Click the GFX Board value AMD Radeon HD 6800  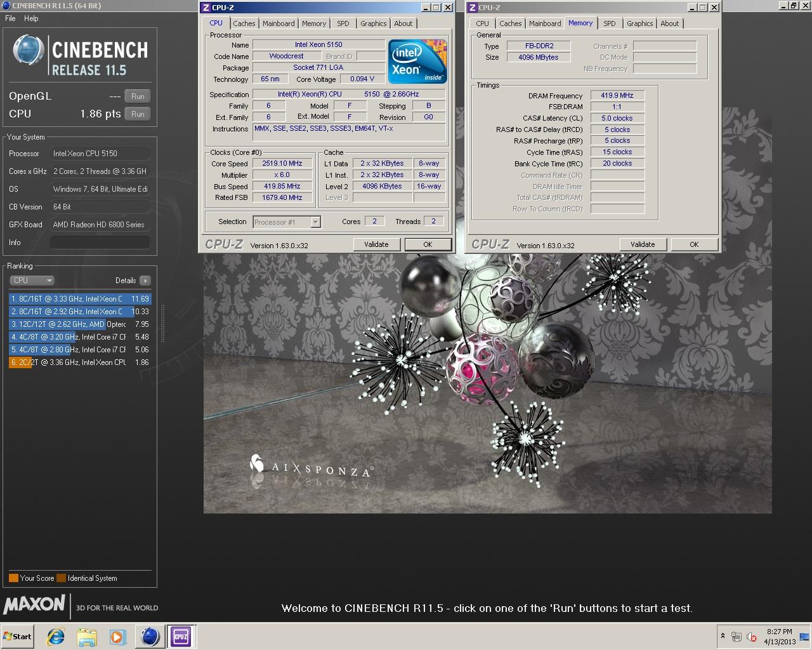pyautogui.click(x=100, y=225)
